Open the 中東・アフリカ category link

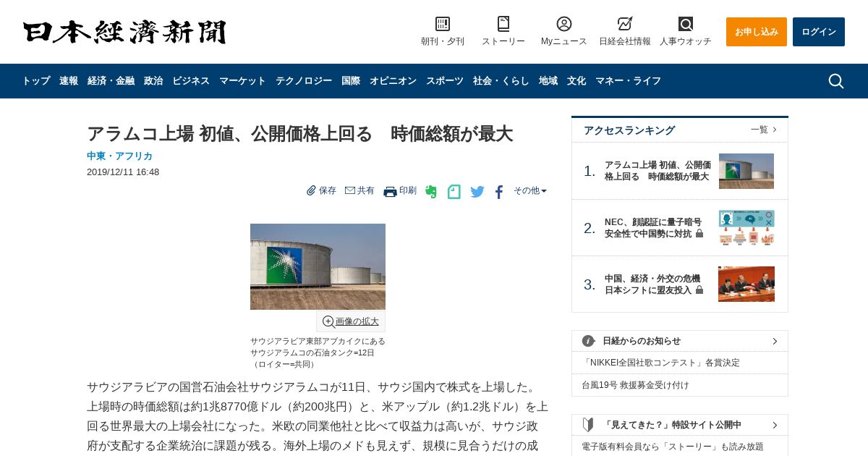pyautogui.click(x=119, y=156)
